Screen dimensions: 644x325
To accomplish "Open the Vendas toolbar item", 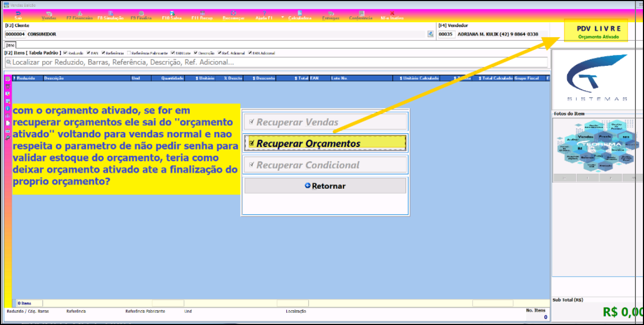I will (49, 15).
